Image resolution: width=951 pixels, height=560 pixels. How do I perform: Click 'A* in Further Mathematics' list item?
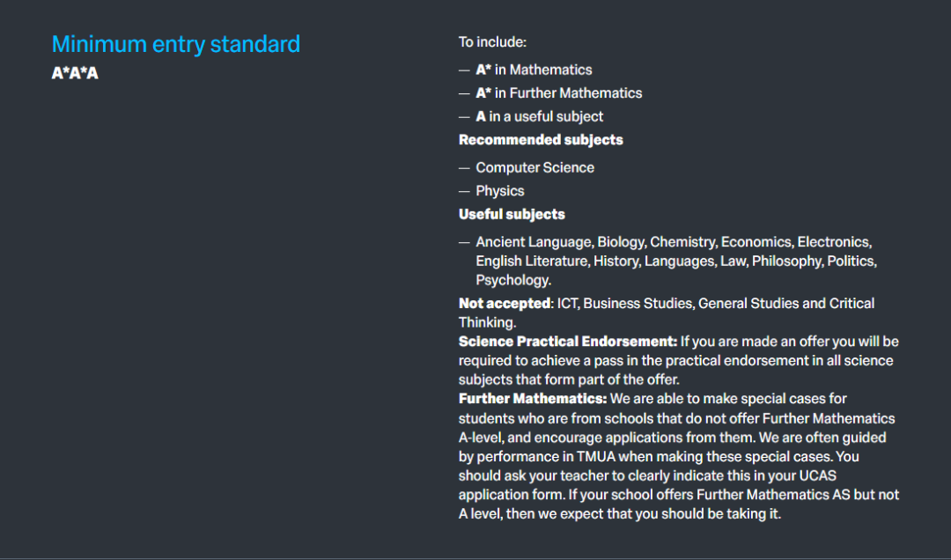click(x=558, y=92)
